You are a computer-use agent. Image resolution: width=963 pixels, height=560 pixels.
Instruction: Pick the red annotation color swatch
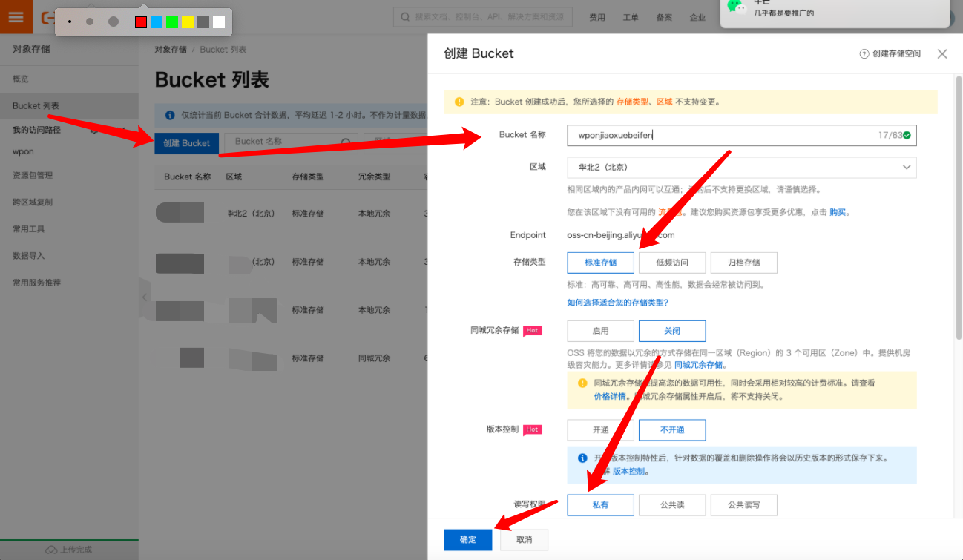(x=141, y=22)
